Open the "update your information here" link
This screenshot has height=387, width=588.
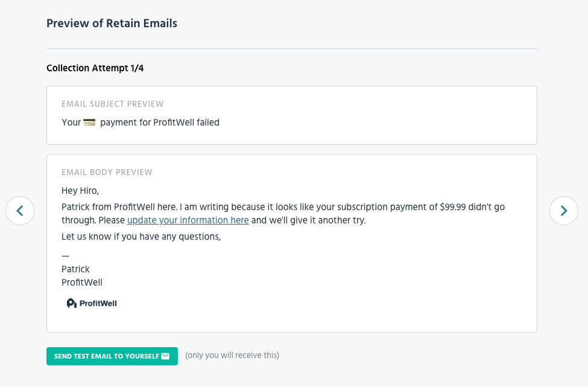click(188, 220)
